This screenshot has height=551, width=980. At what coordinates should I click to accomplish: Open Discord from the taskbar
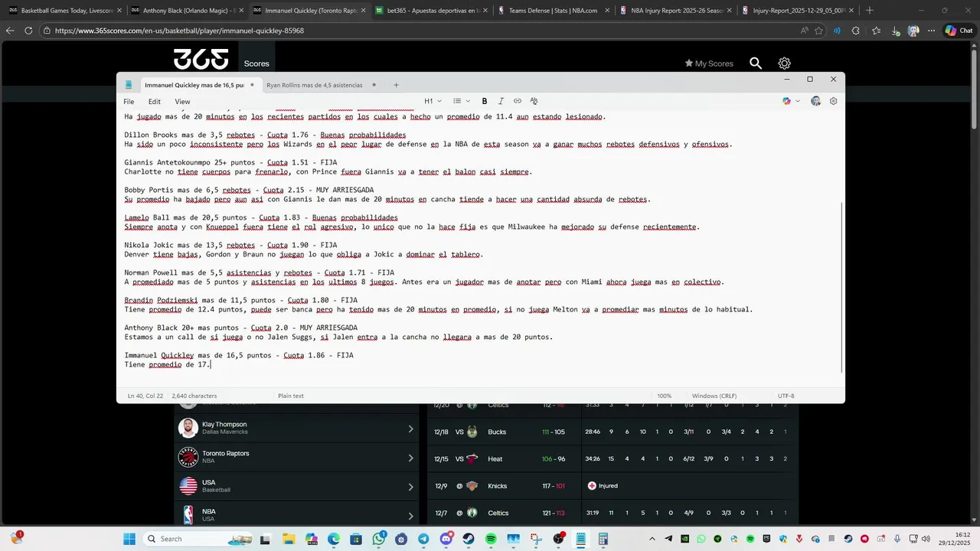point(446,539)
